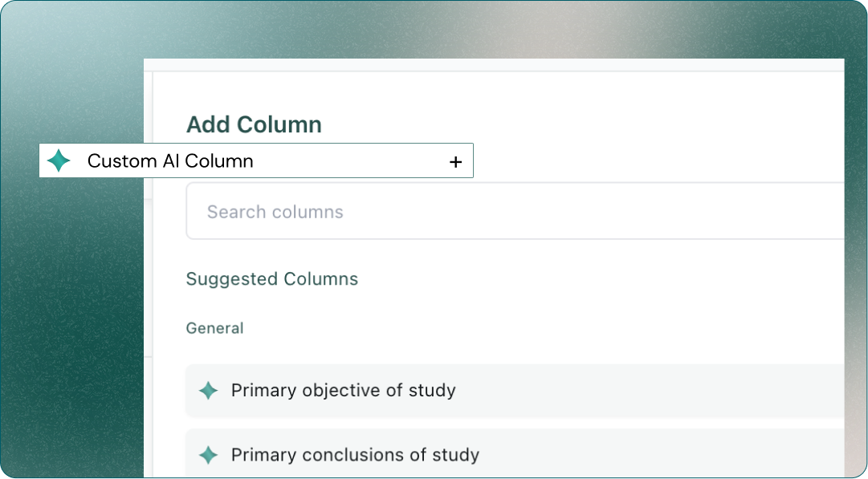
Task: Expand the General suggestions group
Action: [214, 328]
